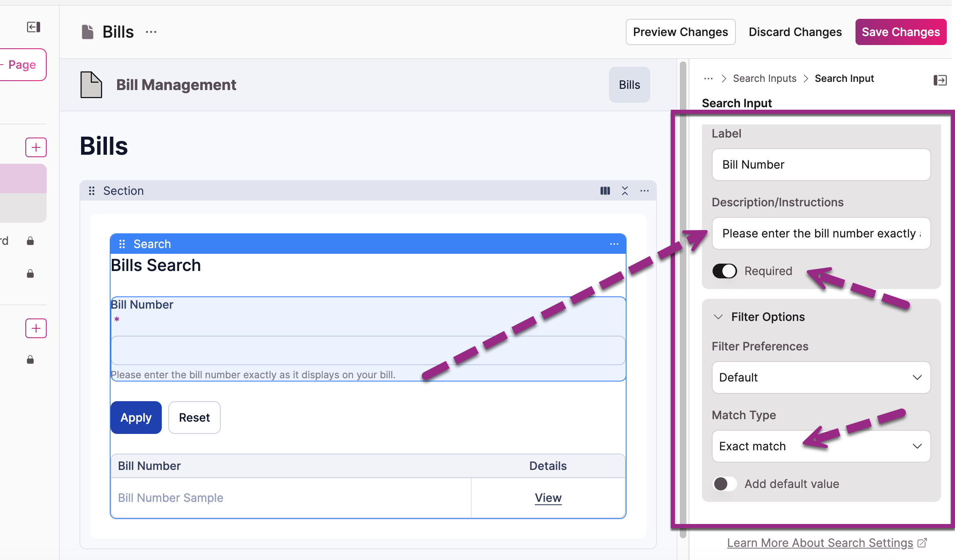Open the Section more options menu
Viewport: 955px width, 560px height.
(645, 191)
